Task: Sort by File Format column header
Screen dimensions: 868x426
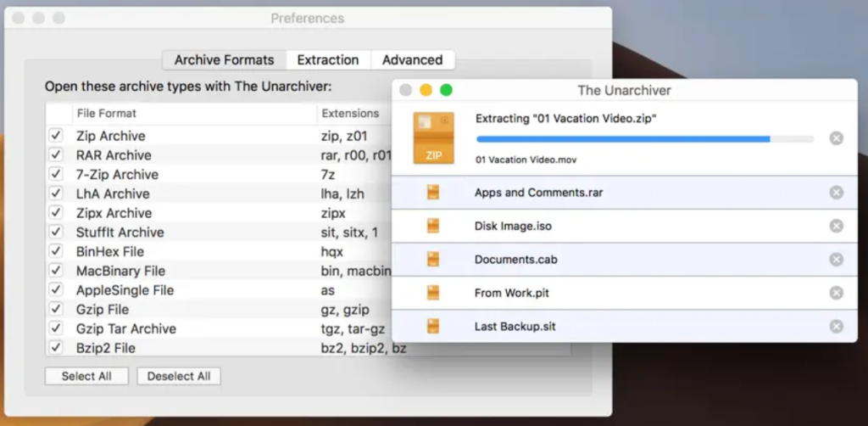Action: coord(194,114)
